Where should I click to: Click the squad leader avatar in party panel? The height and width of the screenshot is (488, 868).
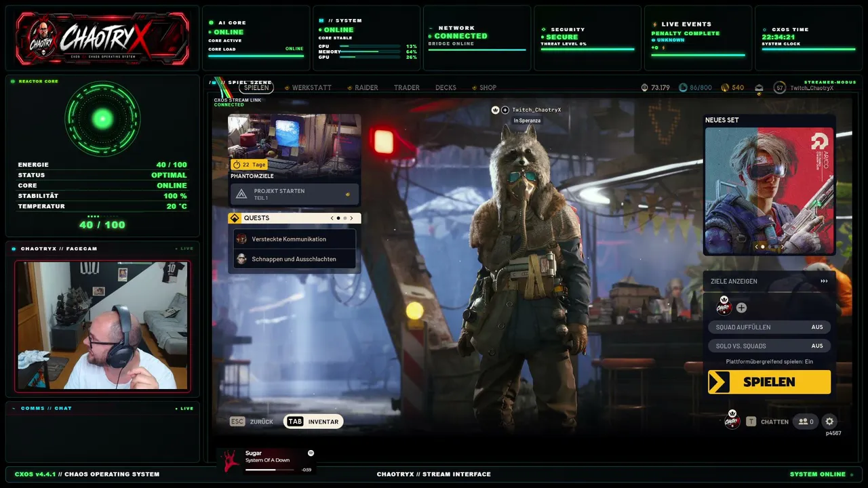[x=724, y=307]
